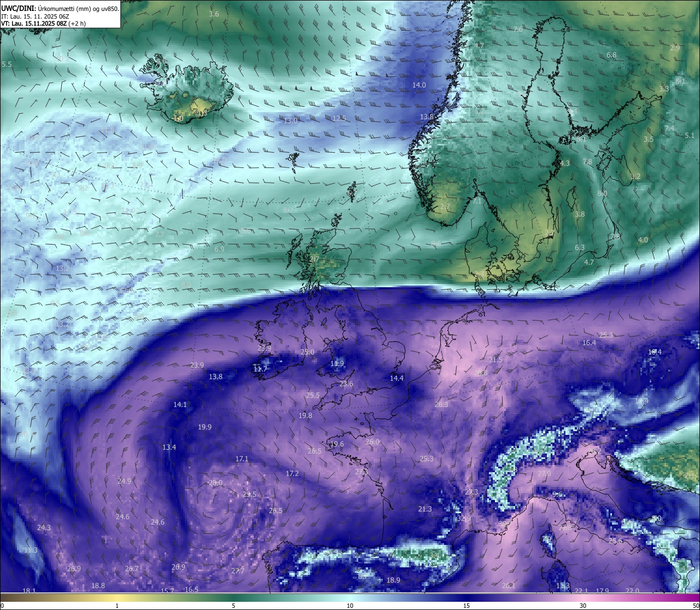
Task: Select the 17.2 value in the Bay of Biscay
Action: point(293,473)
